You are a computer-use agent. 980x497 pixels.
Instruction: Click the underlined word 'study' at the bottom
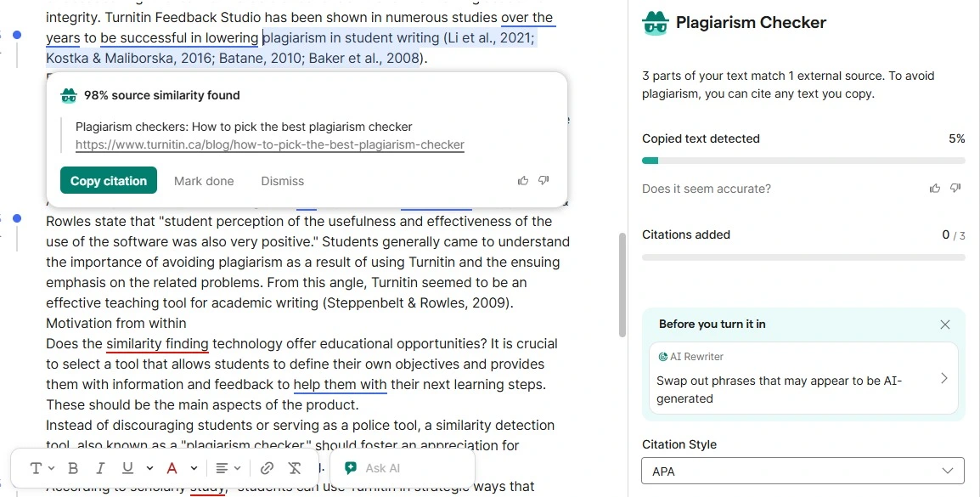(207, 487)
